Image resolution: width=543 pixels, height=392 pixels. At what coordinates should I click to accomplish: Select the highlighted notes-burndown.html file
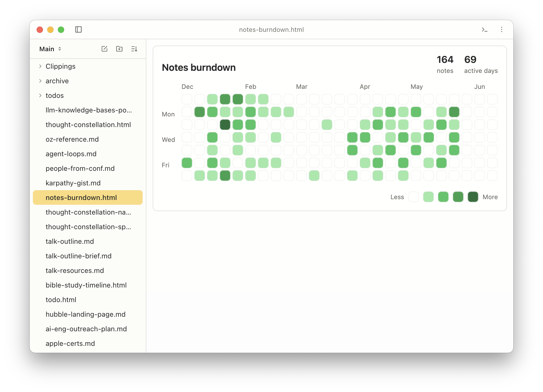88,198
